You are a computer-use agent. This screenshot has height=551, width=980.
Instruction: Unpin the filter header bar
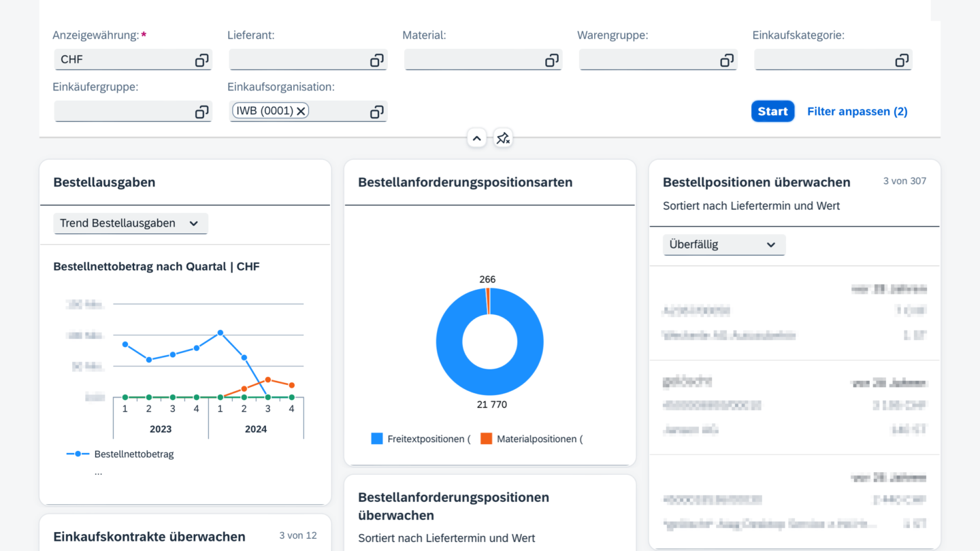point(503,139)
